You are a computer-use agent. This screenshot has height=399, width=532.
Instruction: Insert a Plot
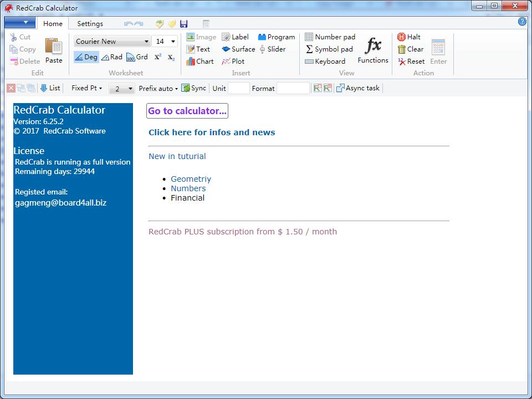233,62
